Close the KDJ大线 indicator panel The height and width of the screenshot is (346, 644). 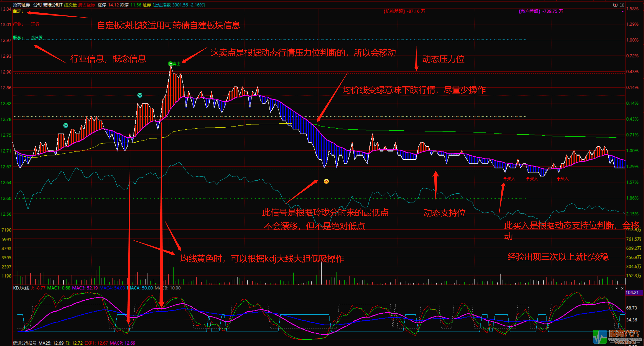(x=622, y=288)
